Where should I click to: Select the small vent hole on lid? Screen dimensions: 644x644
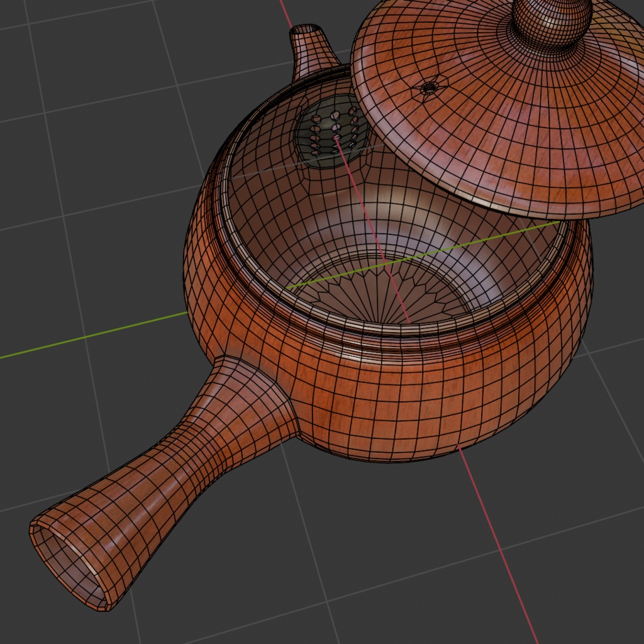click(429, 88)
